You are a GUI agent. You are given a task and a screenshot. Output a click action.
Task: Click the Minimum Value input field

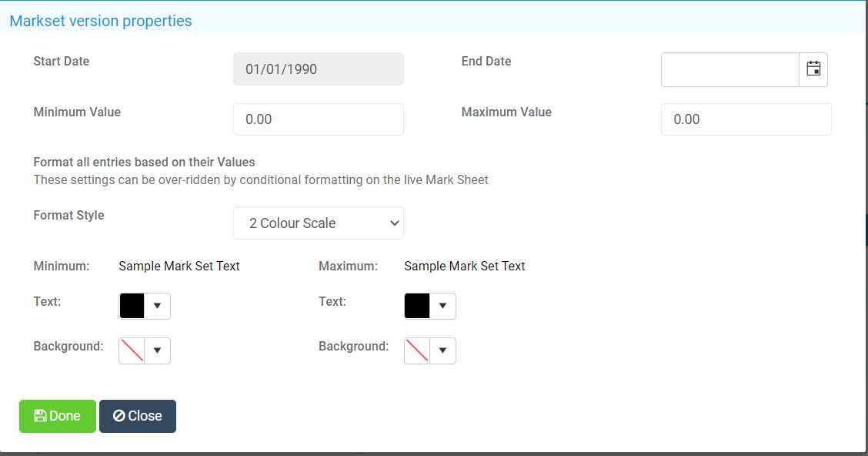pyautogui.click(x=318, y=119)
